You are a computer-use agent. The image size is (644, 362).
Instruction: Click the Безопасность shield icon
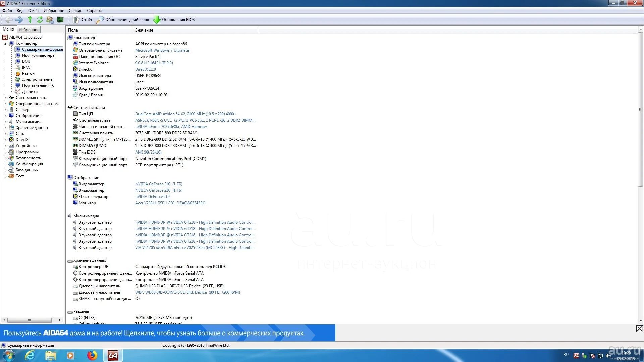pos(11,158)
